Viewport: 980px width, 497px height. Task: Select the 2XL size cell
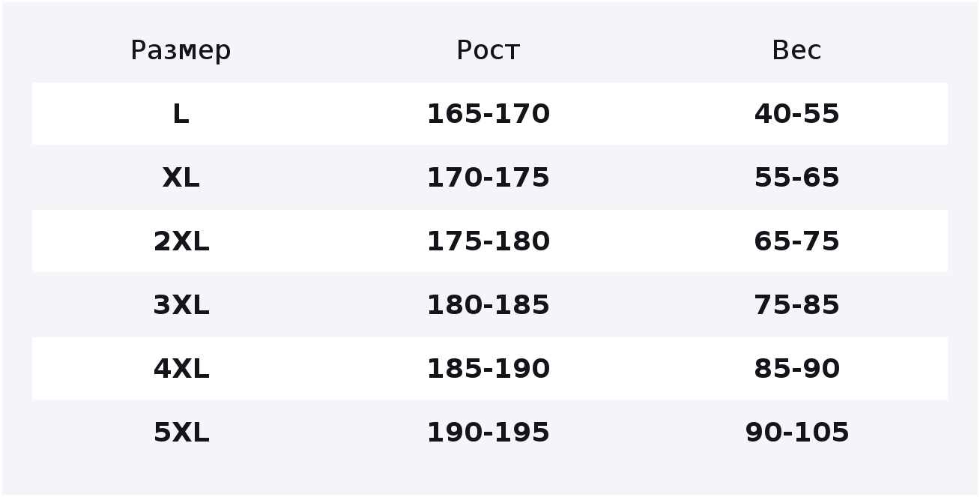(x=181, y=241)
